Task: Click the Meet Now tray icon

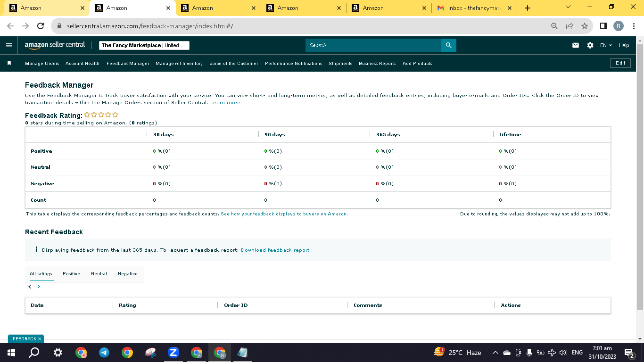Action: [x=518, y=353]
